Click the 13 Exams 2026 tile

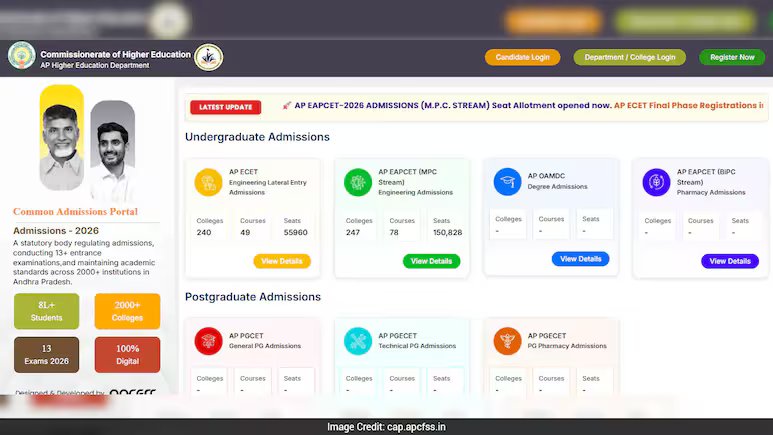pos(46,355)
